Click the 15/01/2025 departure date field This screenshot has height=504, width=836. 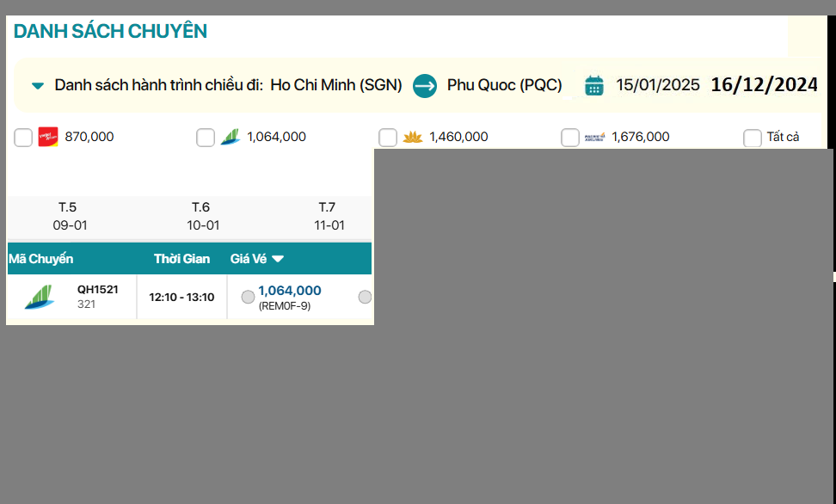coord(658,85)
